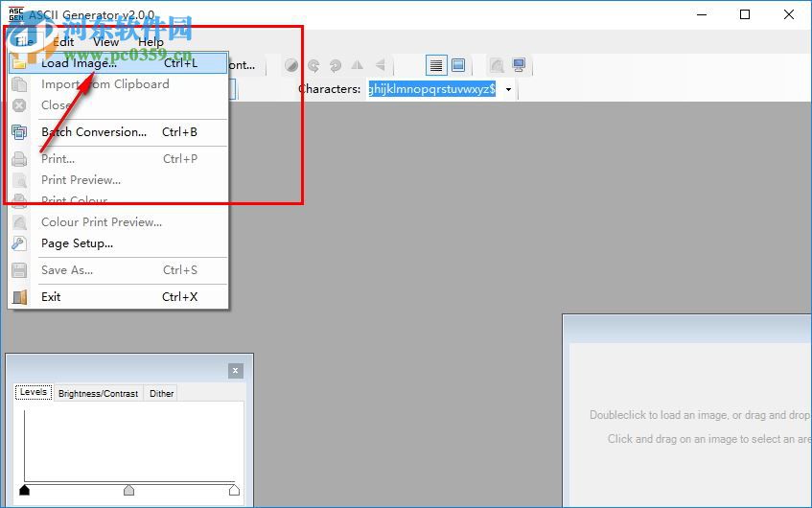
Task: Select the Print... menu entry
Action: 118,159
